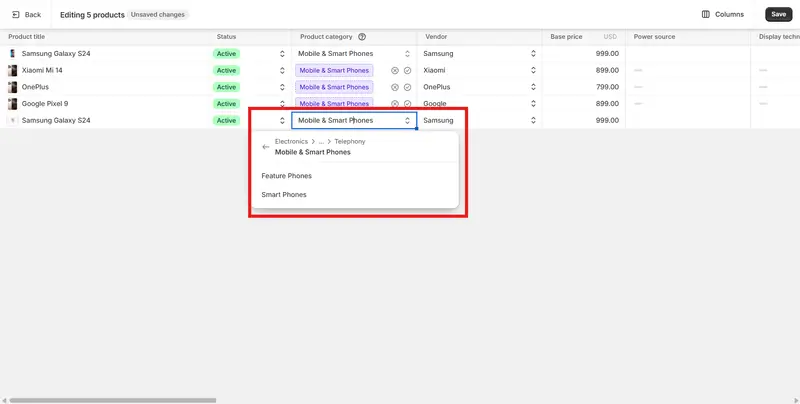Open the Columns picker button
The width and height of the screenshot is (800, 404).
tap(723, 14)
